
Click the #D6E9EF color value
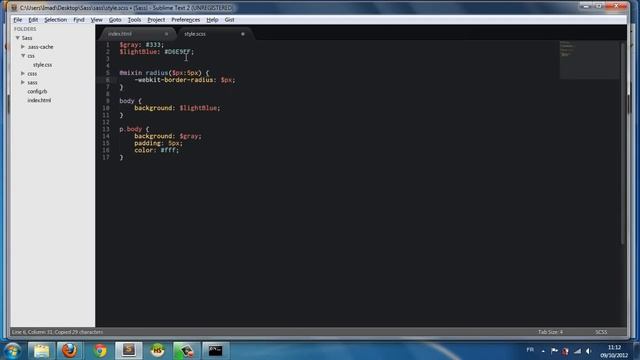pos(178,52)
